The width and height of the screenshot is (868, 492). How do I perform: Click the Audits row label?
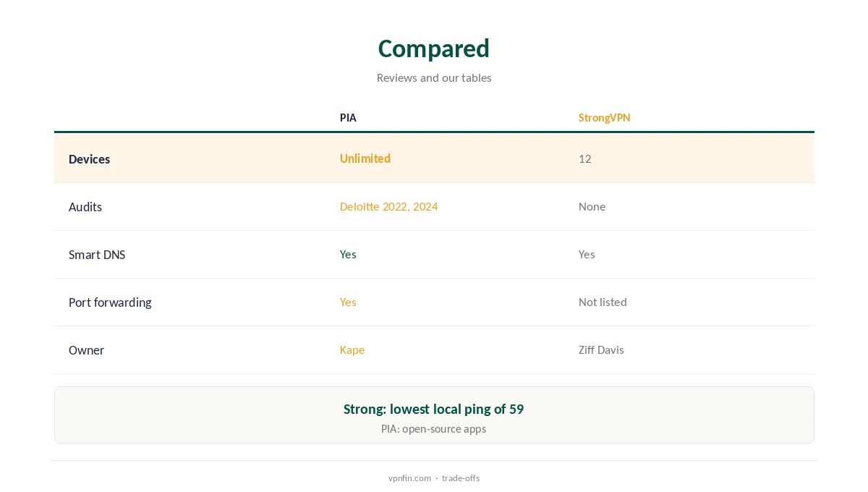(x=85, y=207)
